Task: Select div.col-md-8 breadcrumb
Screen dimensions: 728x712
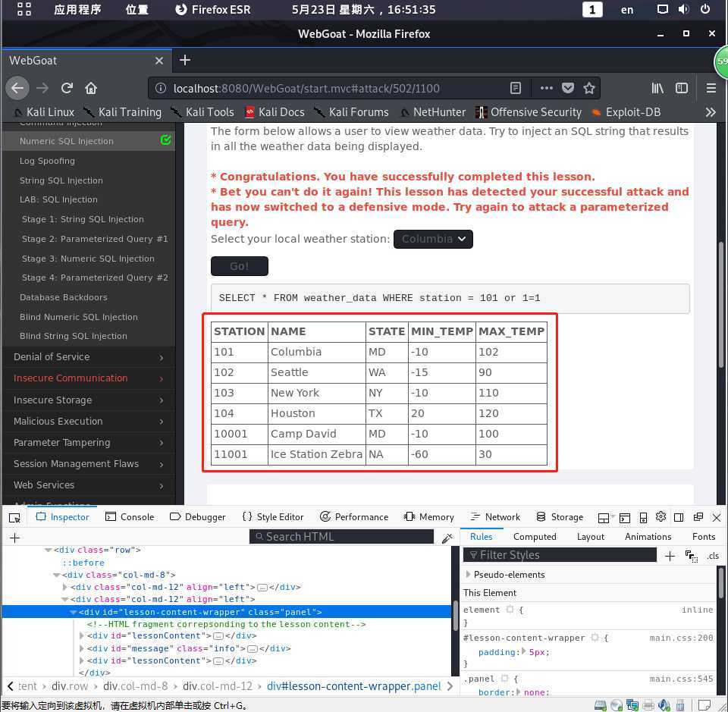Action: (135, 686)
